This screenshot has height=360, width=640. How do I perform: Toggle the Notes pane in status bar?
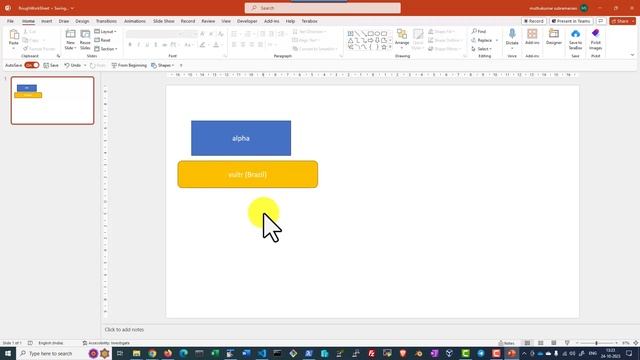[x=507, y=343]
